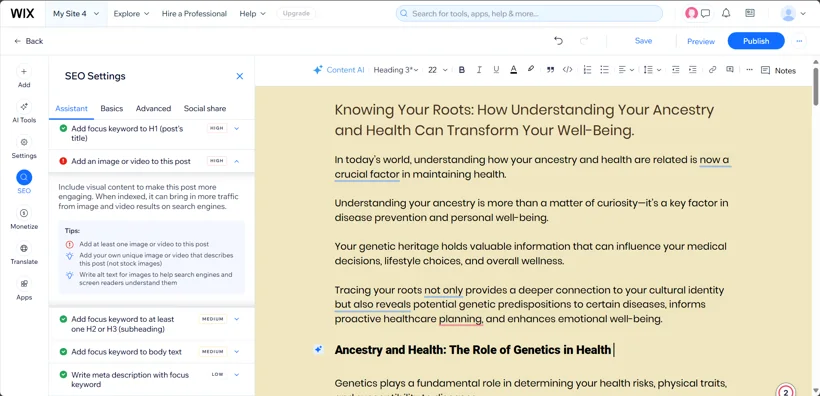Open the user account avatar menu
820x396 pixels.
[793, 14]
